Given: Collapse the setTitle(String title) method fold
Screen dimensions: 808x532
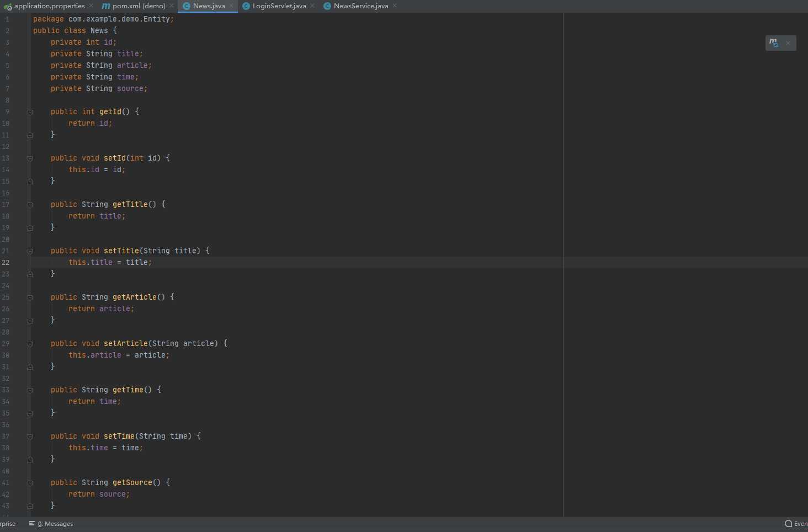Looking at the screenshot, I should point(30,251).
